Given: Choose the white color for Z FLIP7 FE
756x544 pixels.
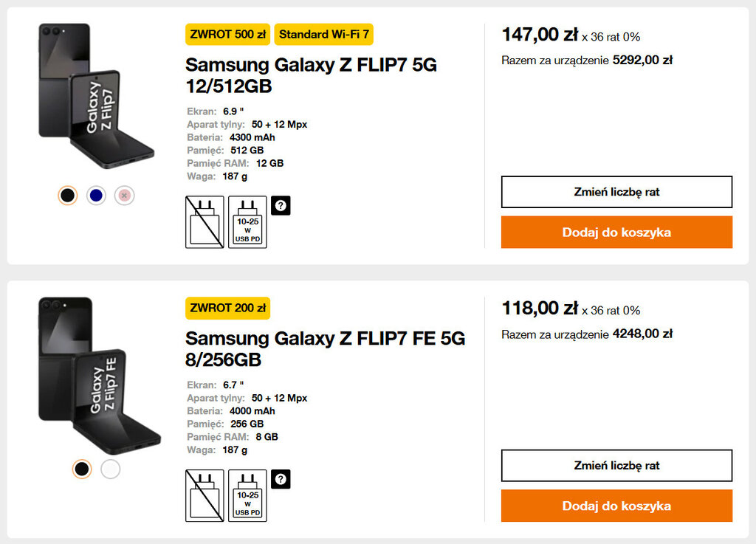Looking at the screenshot, I should [110, 469].
